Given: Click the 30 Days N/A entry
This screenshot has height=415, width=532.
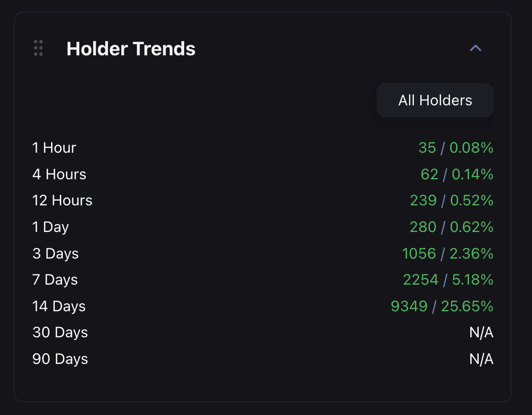Looking at the screenshot, I should click(x=481, y=332).
